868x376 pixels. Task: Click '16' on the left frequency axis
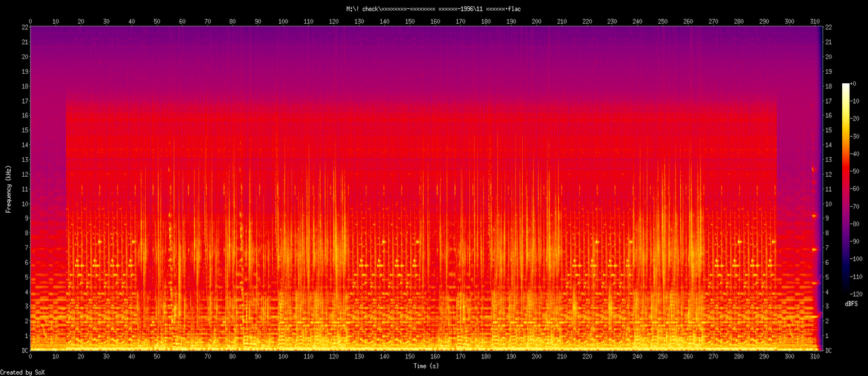[24, 115]
